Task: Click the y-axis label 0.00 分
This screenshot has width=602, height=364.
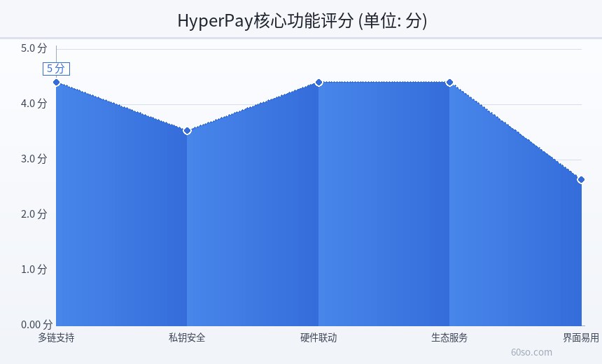Action: tap(36, 325)
